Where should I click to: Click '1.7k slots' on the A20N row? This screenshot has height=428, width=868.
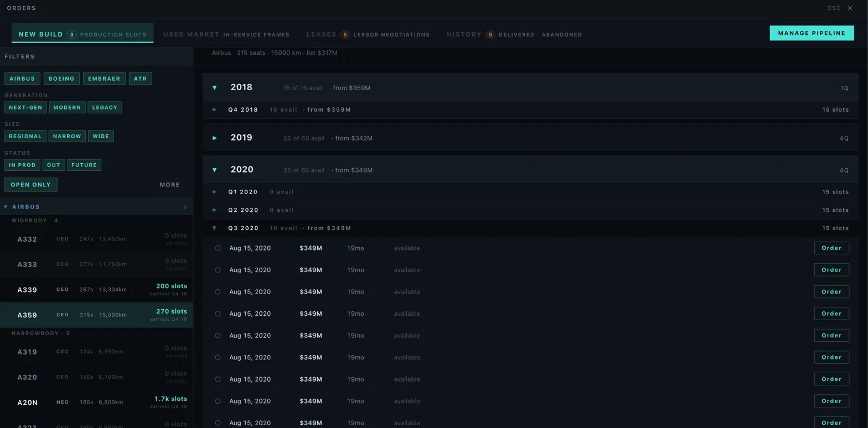coord(170,399)
